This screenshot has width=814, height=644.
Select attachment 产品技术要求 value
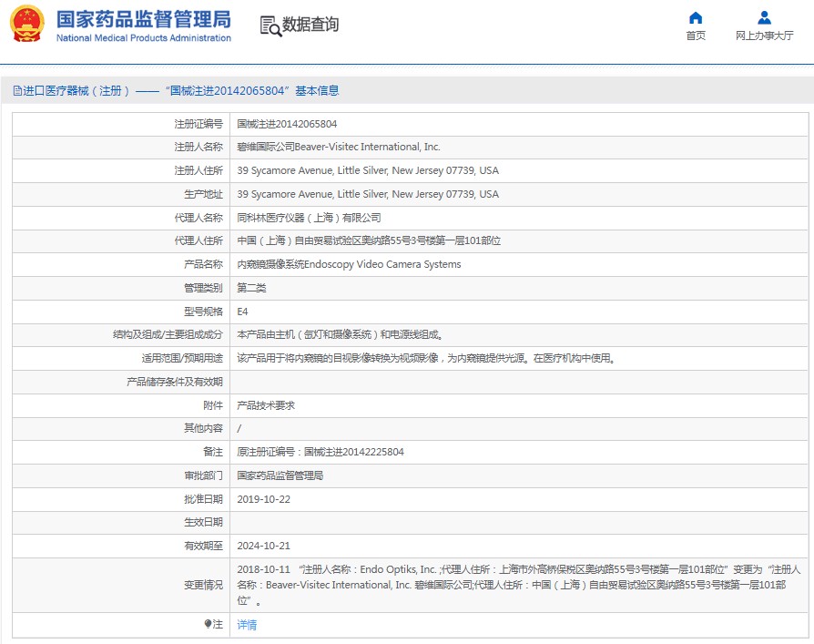[x=266, y=405]
